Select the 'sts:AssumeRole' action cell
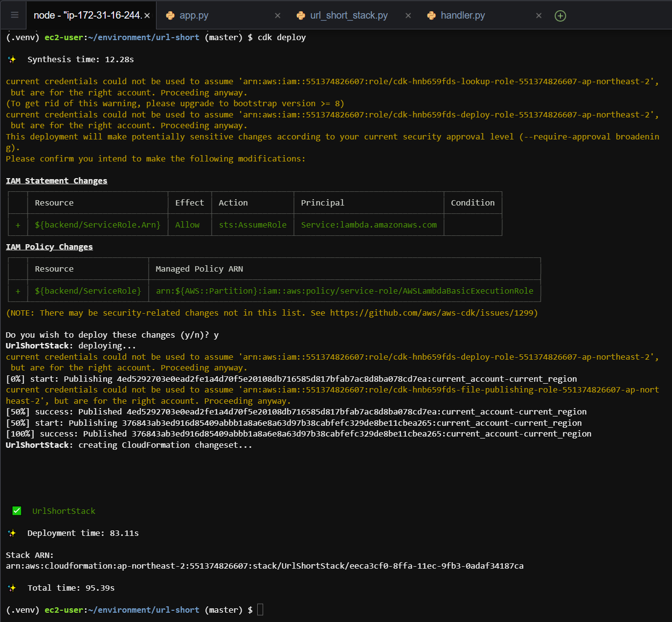The image size is (672, 622). (x=253, y=225)
